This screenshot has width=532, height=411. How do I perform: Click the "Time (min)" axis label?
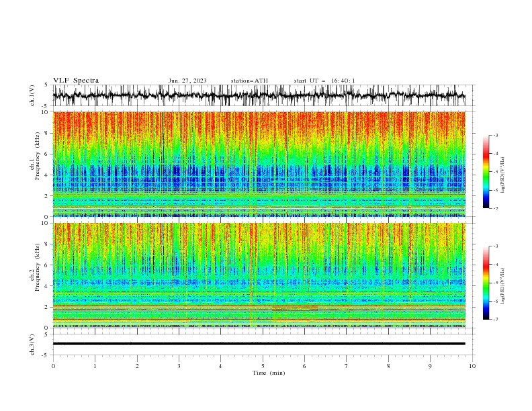click(x=269, y=373)
